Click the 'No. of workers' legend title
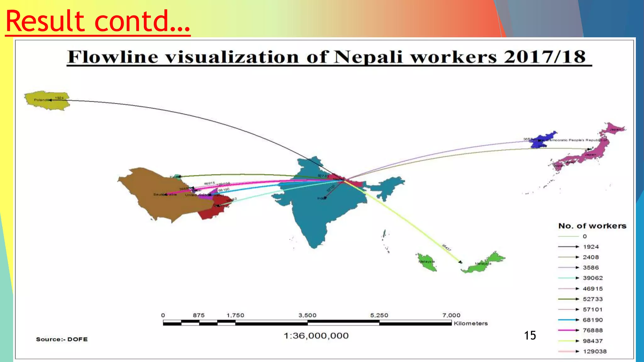This screenshot has width=644, height=362. 592,226
